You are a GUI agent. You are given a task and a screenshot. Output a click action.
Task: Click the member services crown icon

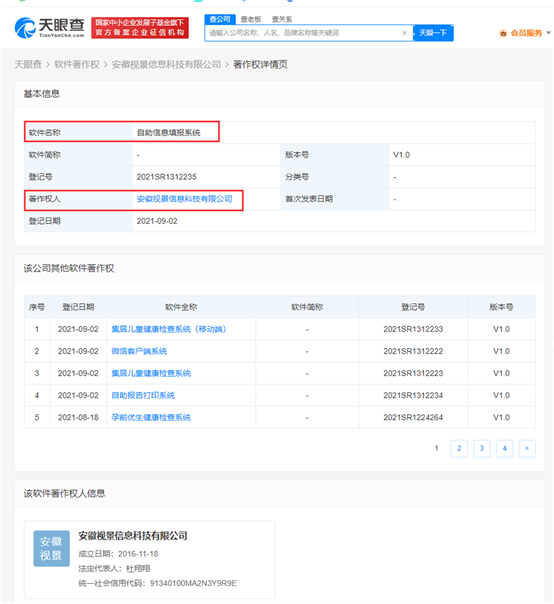pyautogui.click(x=503, y=33)
